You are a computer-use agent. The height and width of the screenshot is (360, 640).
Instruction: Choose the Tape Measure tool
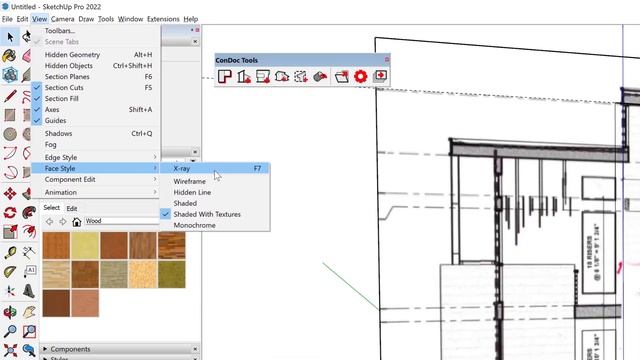click(x=10, y=253)
